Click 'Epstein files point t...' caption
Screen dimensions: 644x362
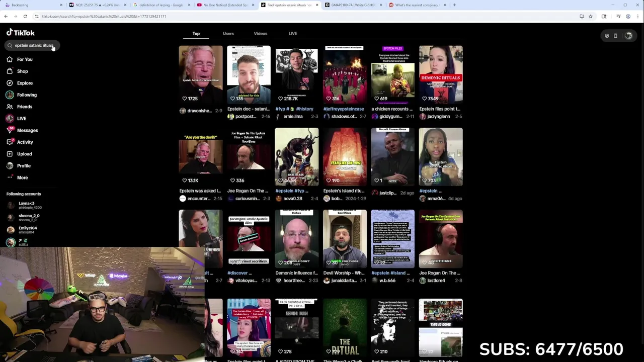tap(440, 109)
